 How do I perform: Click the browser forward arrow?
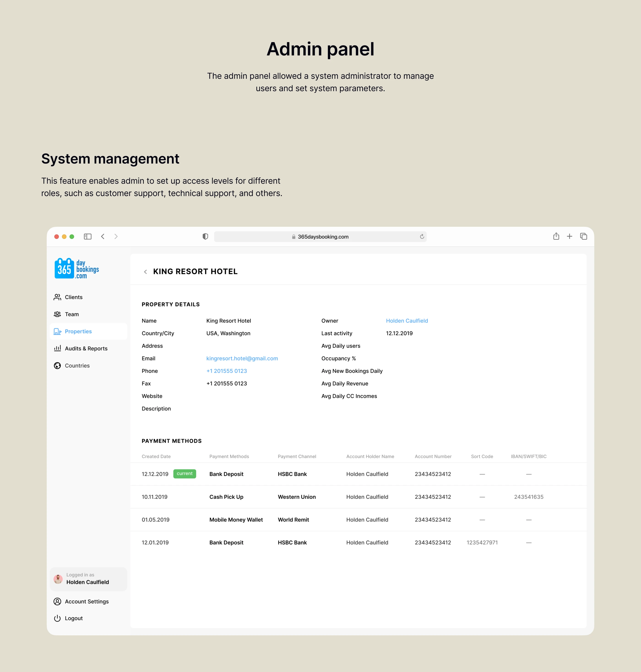pos(116,237)
